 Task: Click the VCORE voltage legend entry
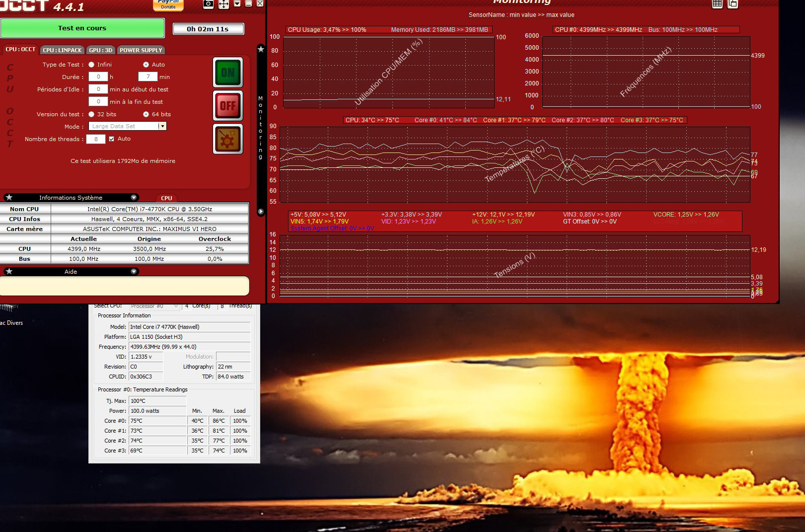686,215
